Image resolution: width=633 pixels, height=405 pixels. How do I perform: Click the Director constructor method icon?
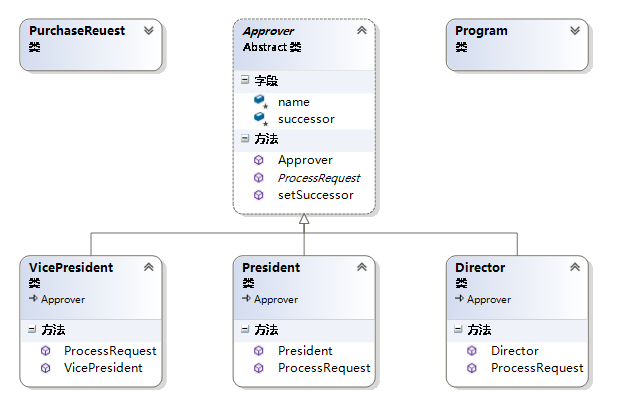coord(472,351)
